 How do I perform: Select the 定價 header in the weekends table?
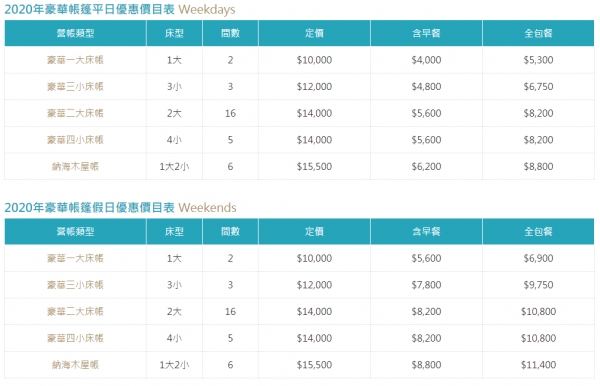click(x=314, y=231)
